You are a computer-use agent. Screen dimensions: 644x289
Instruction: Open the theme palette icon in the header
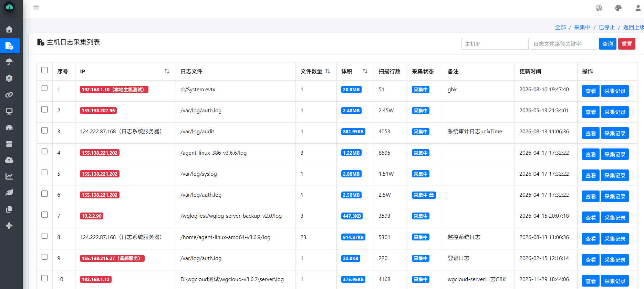pos(619,8)
